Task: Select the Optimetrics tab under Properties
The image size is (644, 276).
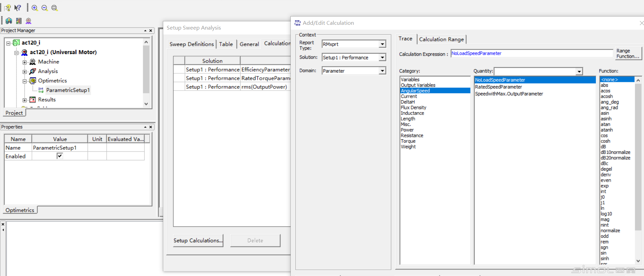Action: click(20, 210)
